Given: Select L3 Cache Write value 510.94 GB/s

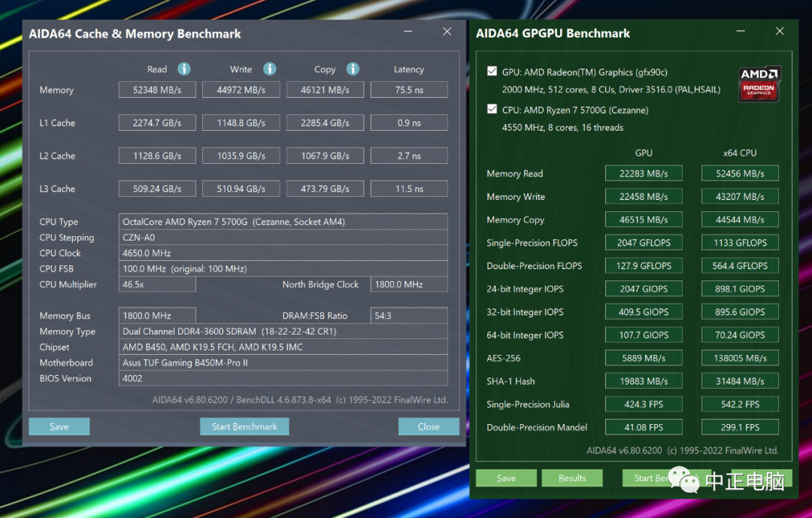Looking at the screenshot, I should pos(241,189).
